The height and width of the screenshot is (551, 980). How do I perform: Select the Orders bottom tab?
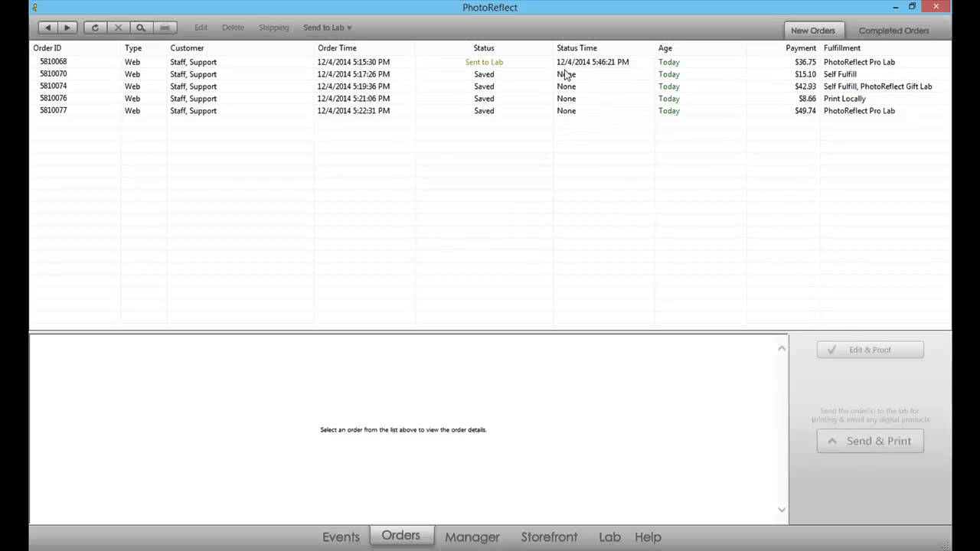[x=401, y=536]
